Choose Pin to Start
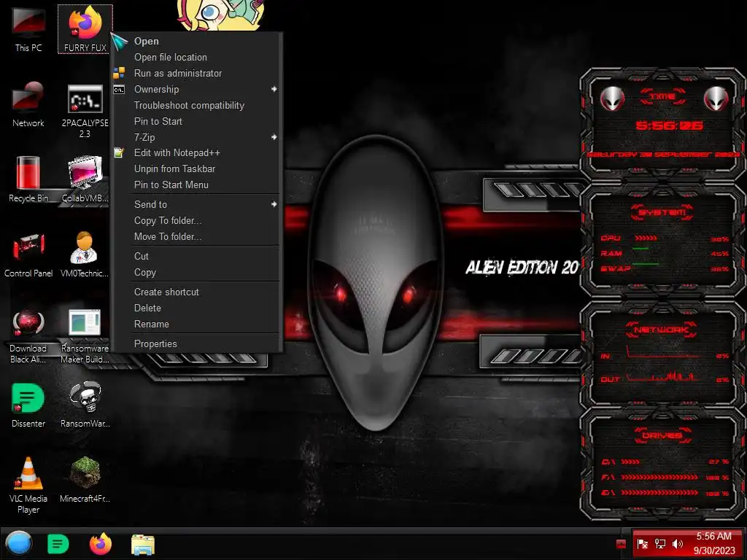This screenshot has width=747, height=560. tap(197, 122)
